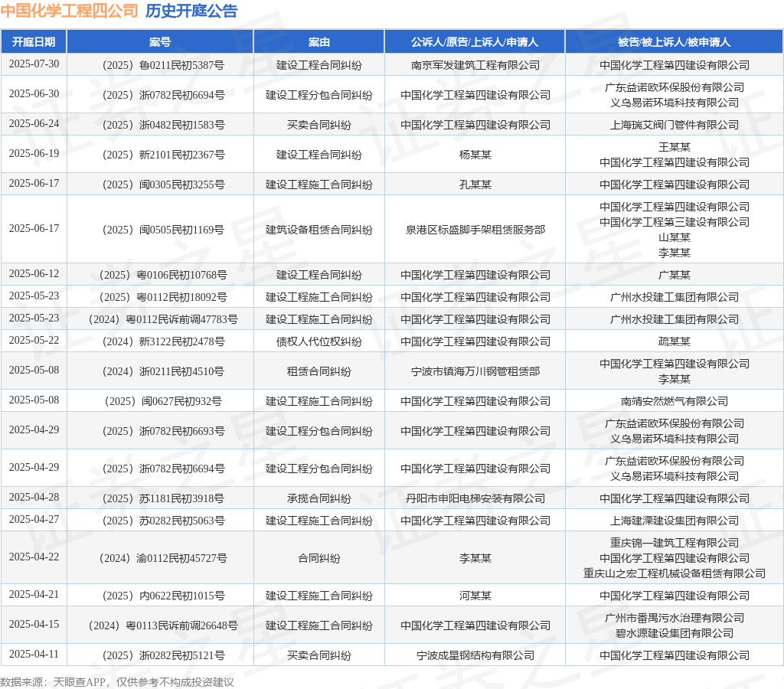Click defendant 重庆山之宏工程机械设备租赁有限公司
This screenshot has width=784, height=689.
click(675, 574)
